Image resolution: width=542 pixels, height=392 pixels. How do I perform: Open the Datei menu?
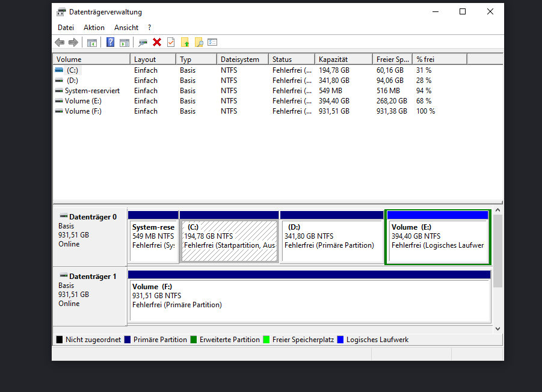pos(66,28)
